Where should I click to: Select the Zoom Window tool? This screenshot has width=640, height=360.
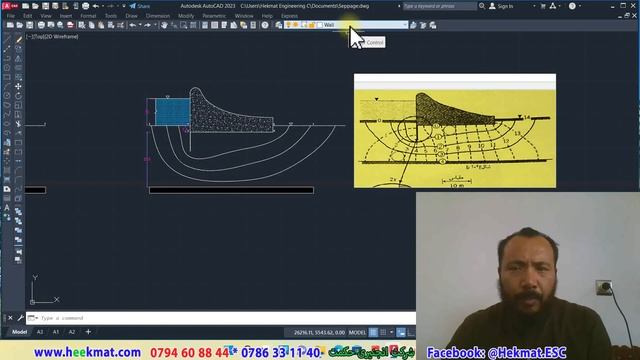click(x=184, y=25)
